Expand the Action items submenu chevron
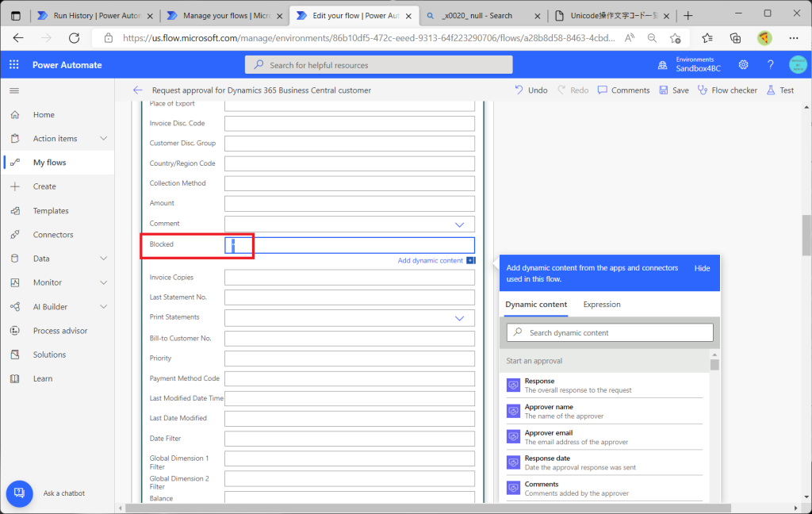Screen dimensions: 812x514 [104, 138]
